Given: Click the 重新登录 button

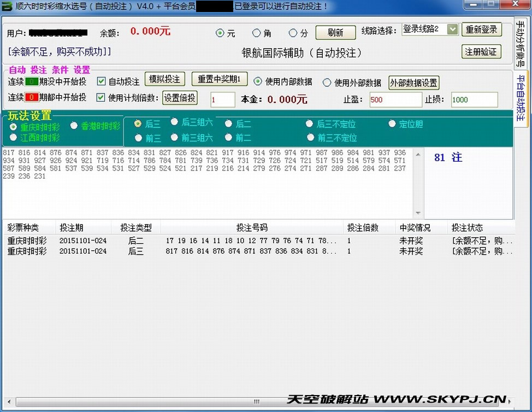Looking at the screenshot, I should click(481, 30).
